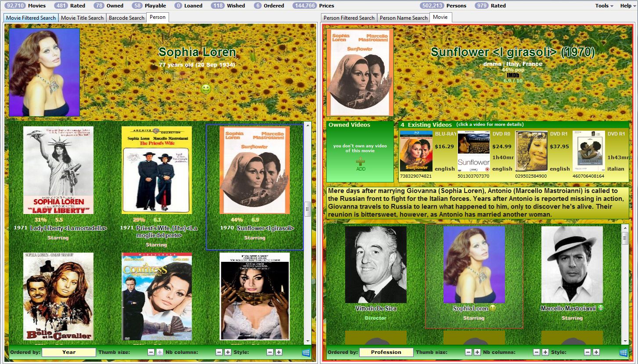Switch to the Movie Filtered Search tab
Screen dimensions: 638x364
tap(30, 18)
